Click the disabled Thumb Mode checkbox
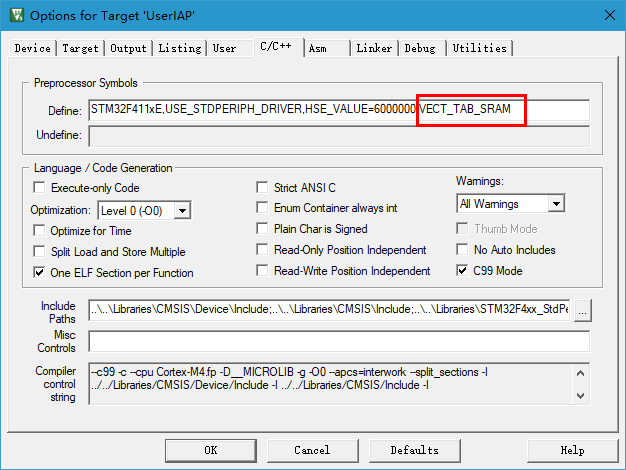Screen dimensions: 626x470 (x=462, y=228)
